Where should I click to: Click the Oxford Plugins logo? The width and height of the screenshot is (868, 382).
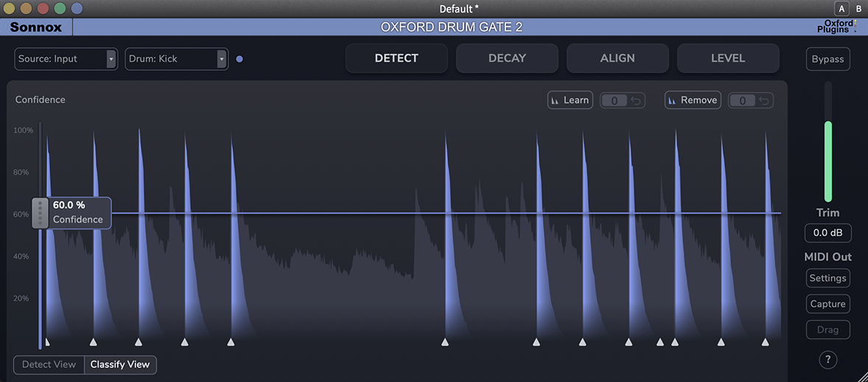click(839, 27)
